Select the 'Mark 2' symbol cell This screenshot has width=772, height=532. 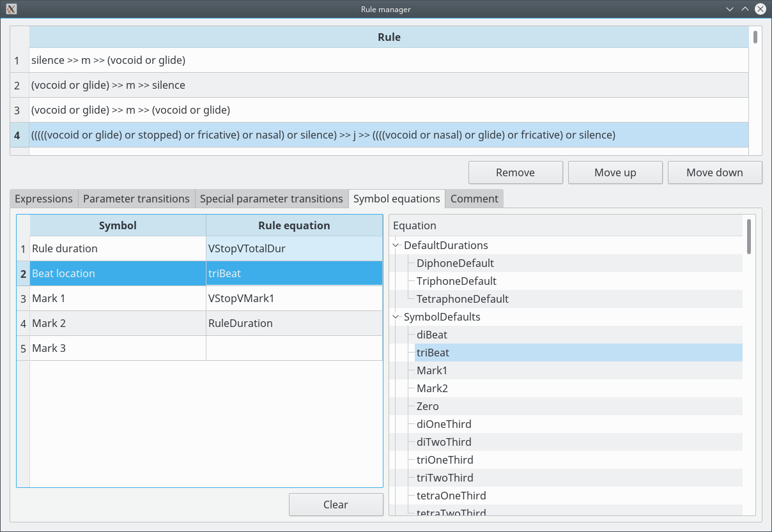tap(118, 323)
